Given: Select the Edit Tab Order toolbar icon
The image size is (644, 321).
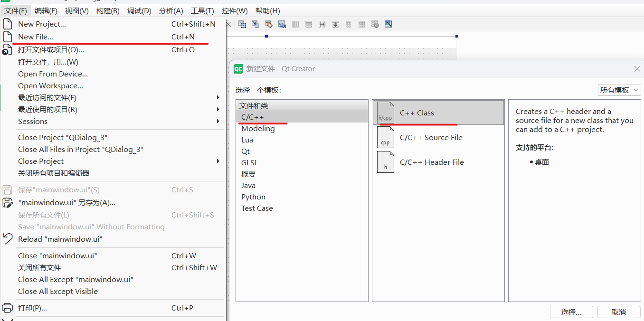Looking at the screenshot, I should click(282, 24).
